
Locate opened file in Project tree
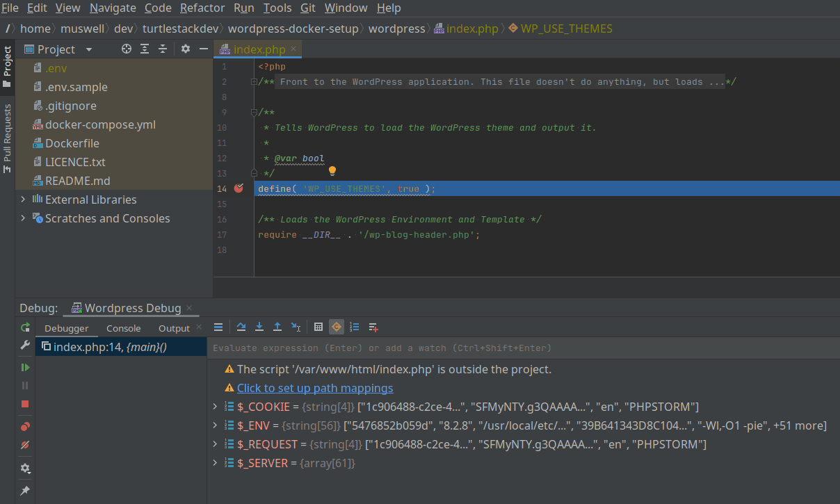[127, 49]
